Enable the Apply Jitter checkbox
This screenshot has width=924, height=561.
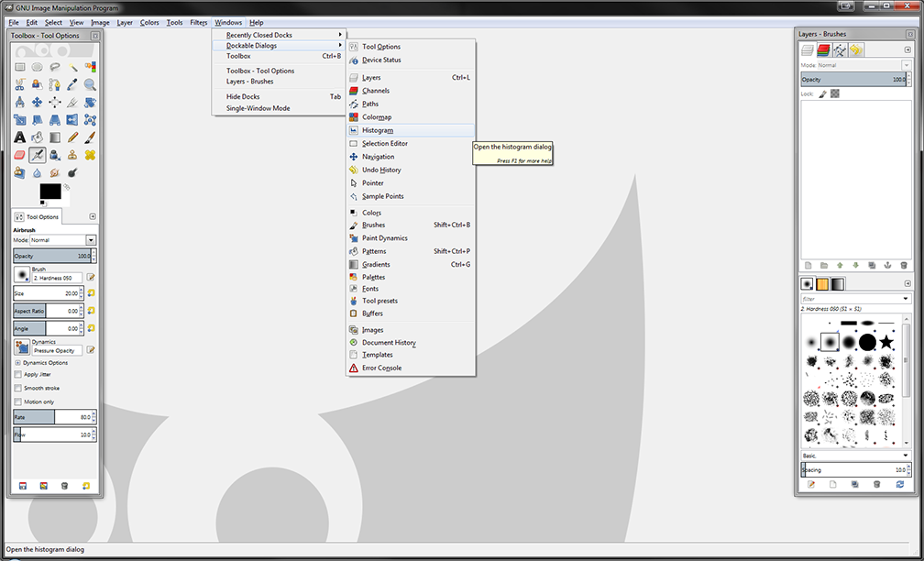click(x=17, y=374)
